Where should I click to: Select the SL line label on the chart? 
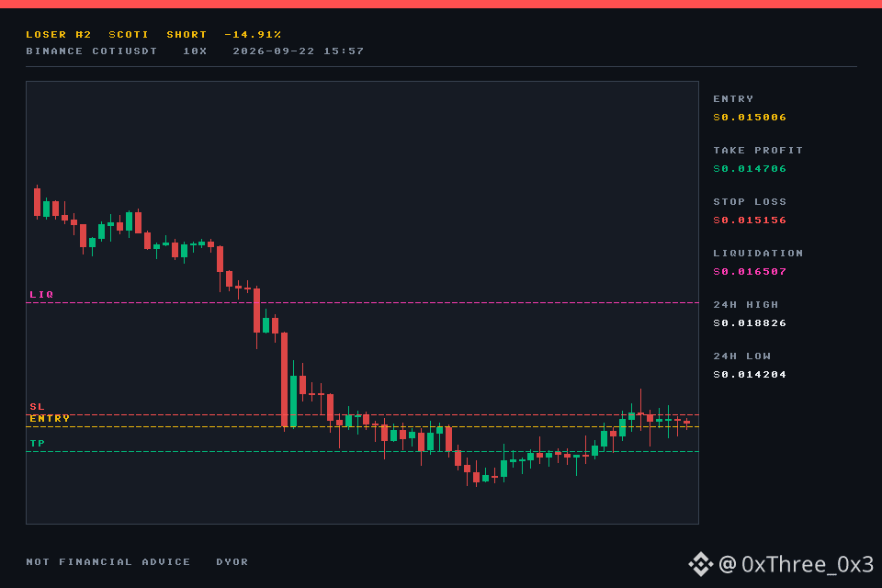[x=37, y=406]
